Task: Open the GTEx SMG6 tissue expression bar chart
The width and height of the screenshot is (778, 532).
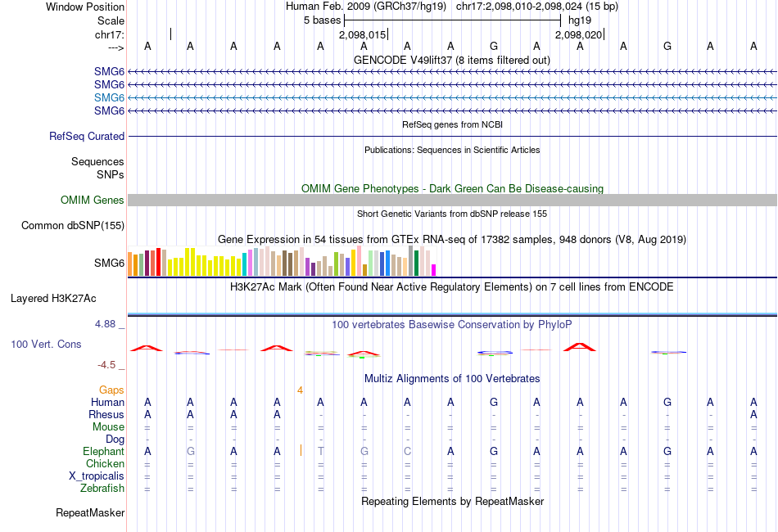Action: pyautogui.click(x=282, y=261)
